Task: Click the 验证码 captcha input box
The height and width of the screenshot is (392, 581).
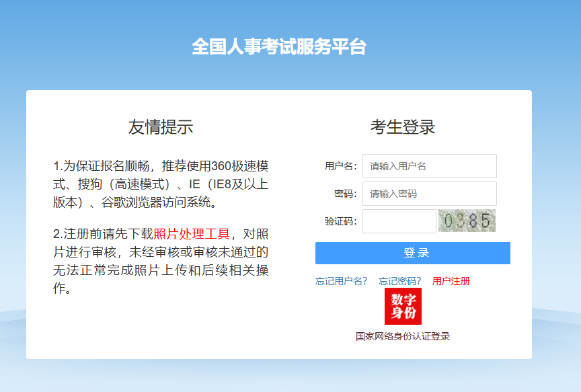Action: tap(399, 221)
